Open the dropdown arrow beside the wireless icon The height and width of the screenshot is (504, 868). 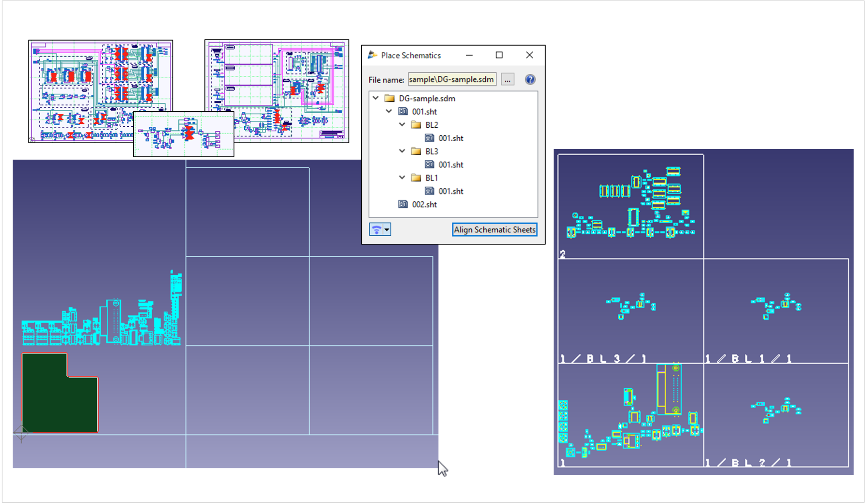(387, 229)
